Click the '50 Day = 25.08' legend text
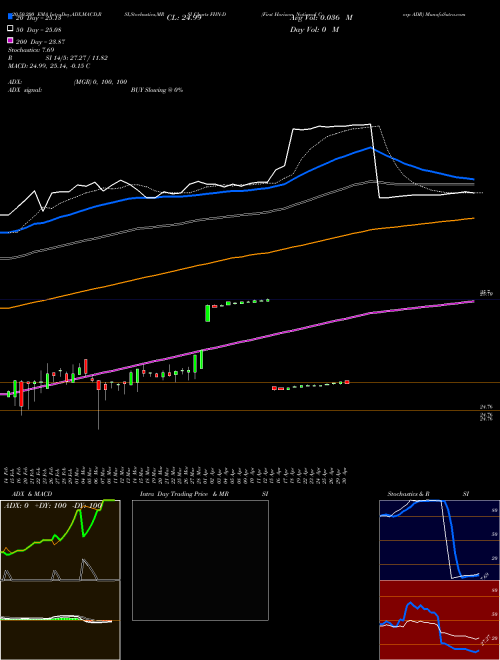Screen dimensions: 500x660 (x=39, y=29)
